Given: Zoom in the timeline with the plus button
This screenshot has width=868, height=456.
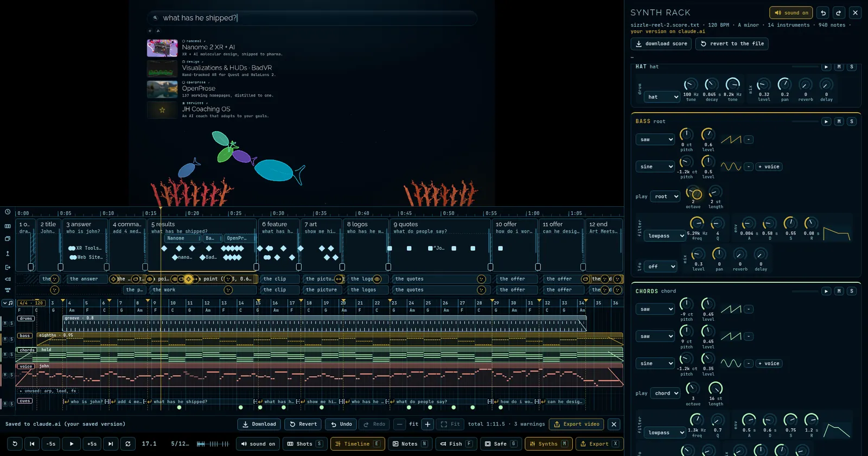Looking at the screenshot, I should [x=427, y=424].
